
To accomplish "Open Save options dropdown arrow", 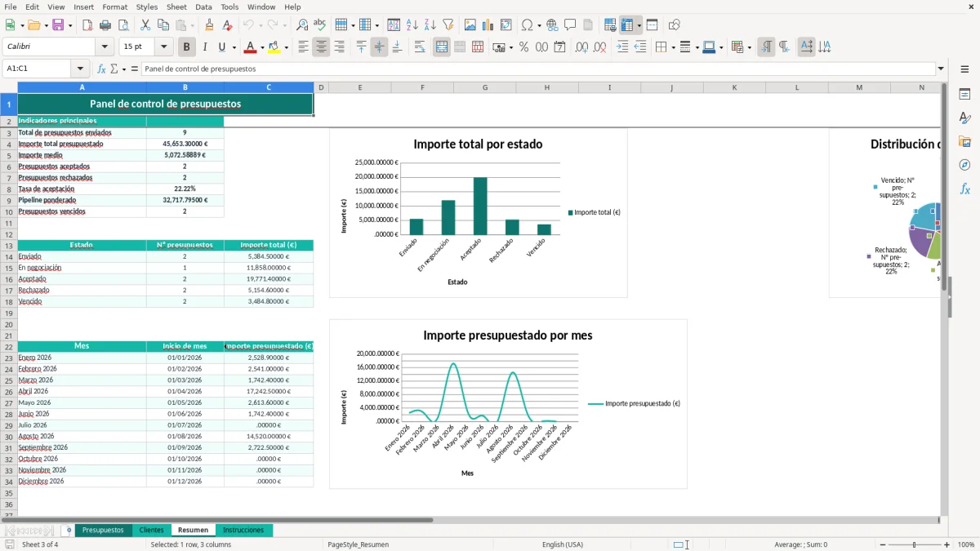I will tap(69, 25).
